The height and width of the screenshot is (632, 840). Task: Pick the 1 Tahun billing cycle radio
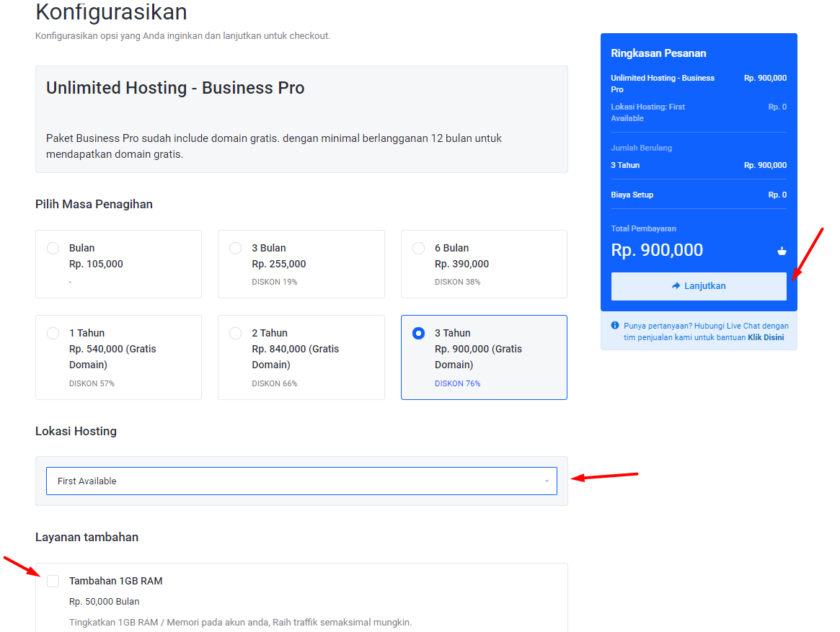coord(53,334)
